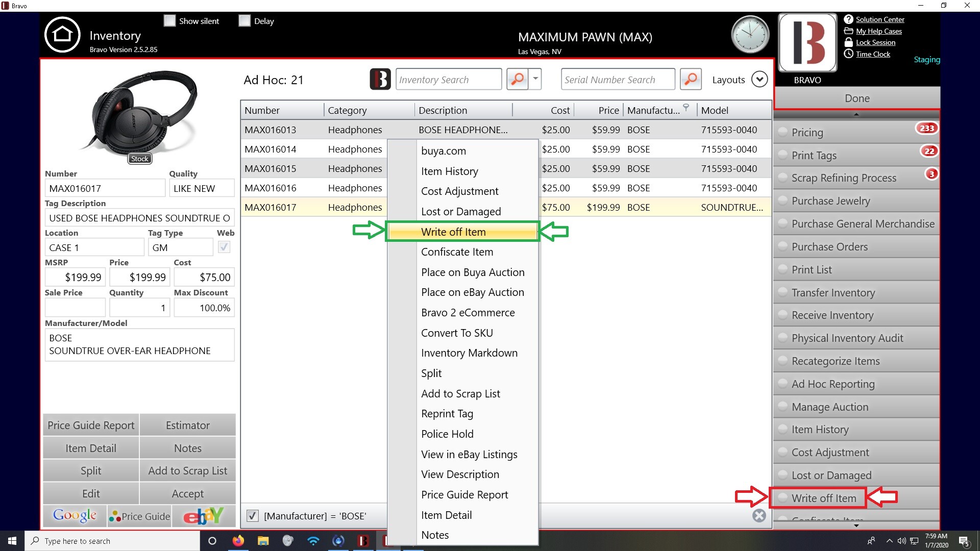Image resolution: width=980 pixels, height=551 pixels.
Task: Click the Estimator button
Action: pyautogui.click(x=187, y=425)
